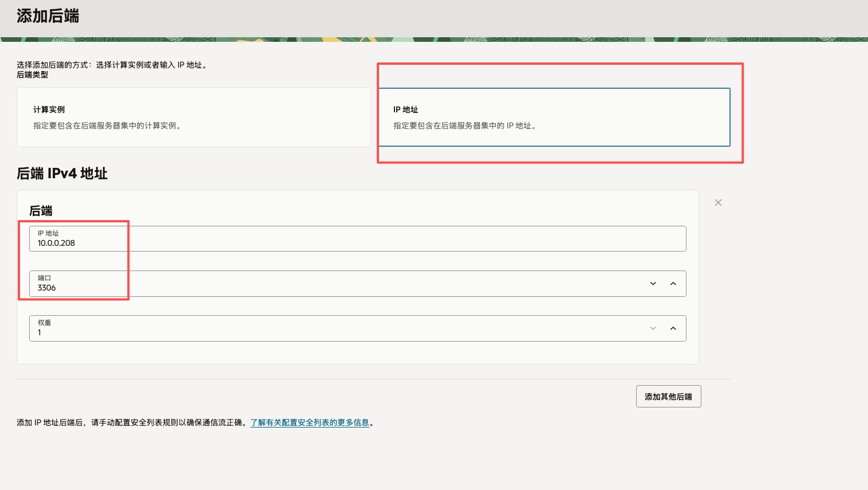This screenshot has width=868, height=490.
Task: Decrease the 权重 value with down chevron
Action: (x=653, y=328)
